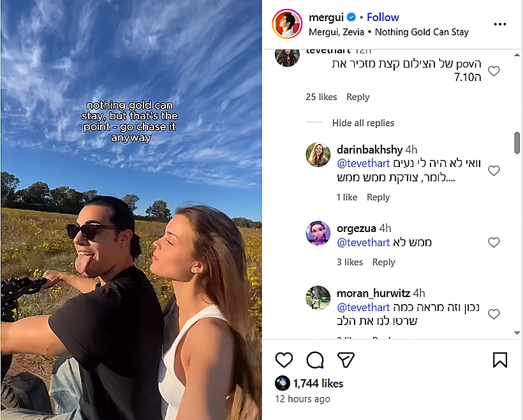The image size is (523, 420).
Task: Reply to orgezua's comment
Action: [x=384, y=262]
